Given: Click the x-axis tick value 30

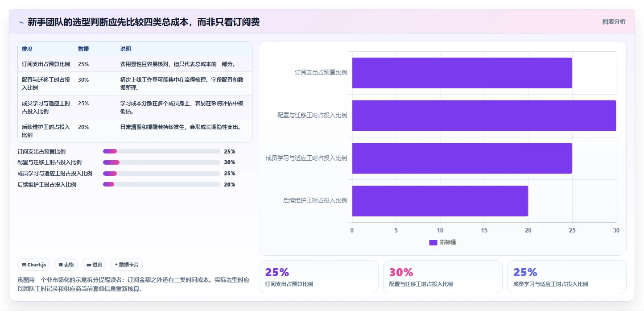Looking at the screenshot, I should point(616,231).
